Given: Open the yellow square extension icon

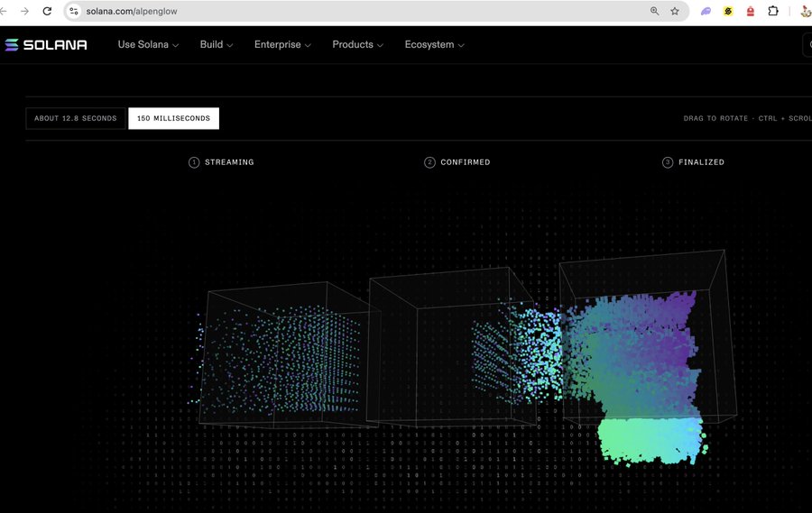Looking at the screenshot, I should [x=728, y=11].
